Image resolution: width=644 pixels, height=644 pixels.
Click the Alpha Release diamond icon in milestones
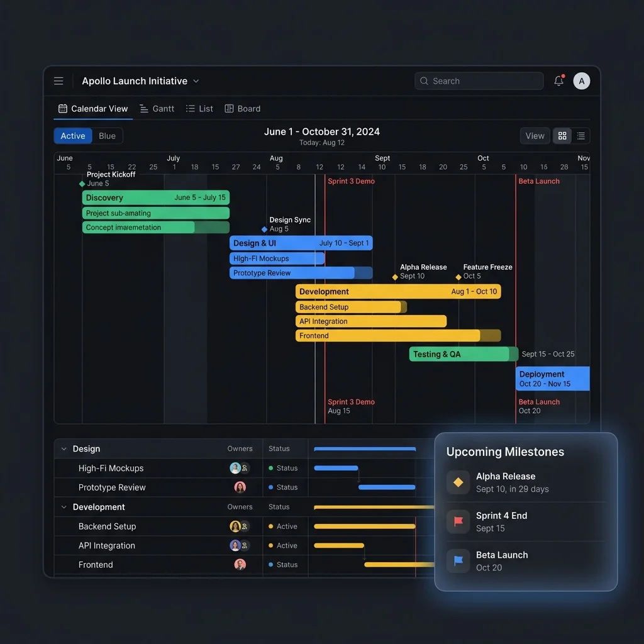click(x=458, y=482)
